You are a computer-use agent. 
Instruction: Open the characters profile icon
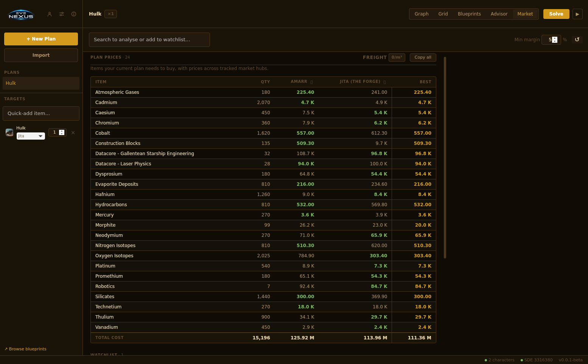click(50, 14)
